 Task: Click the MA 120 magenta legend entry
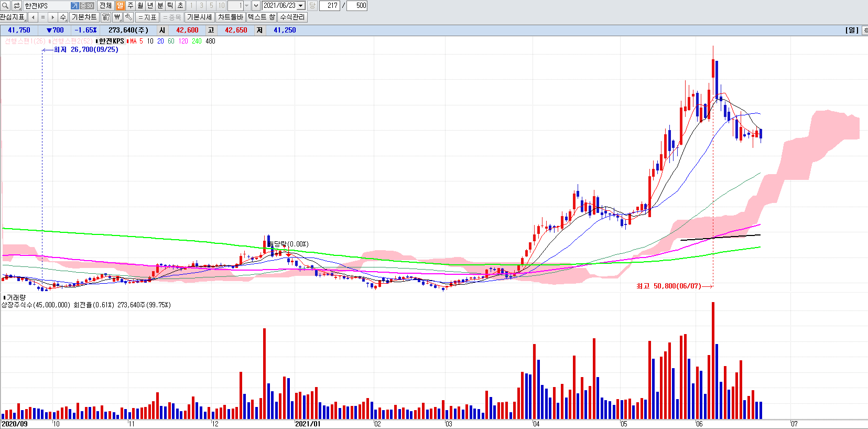(183, 41)
